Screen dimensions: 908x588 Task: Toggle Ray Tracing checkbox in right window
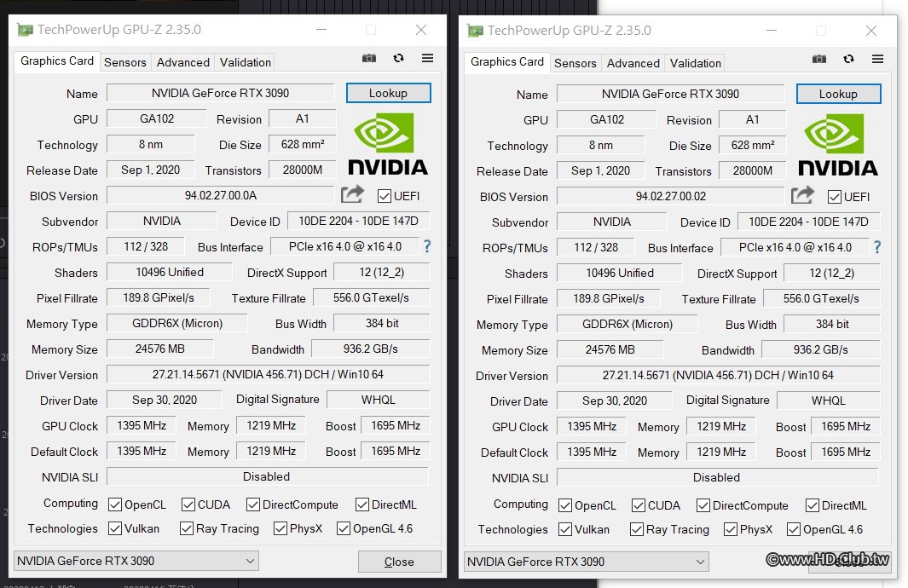coord(636,529)
